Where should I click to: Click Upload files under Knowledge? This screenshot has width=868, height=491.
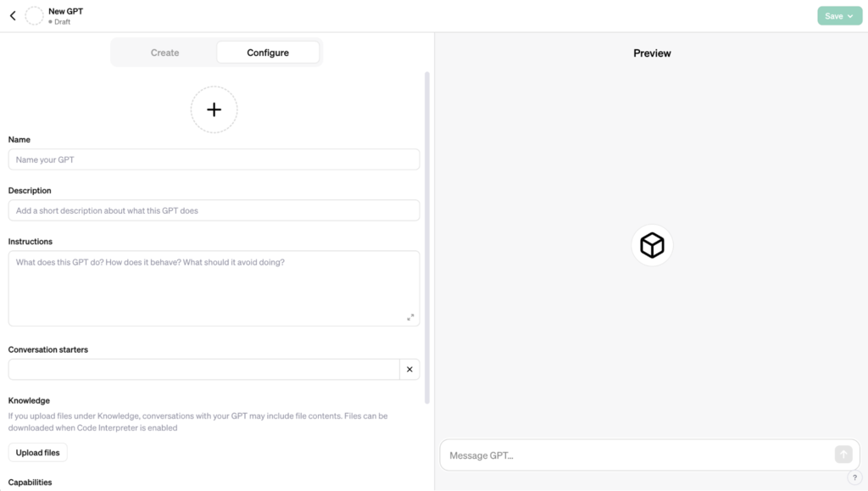click(x=37, y=452)
